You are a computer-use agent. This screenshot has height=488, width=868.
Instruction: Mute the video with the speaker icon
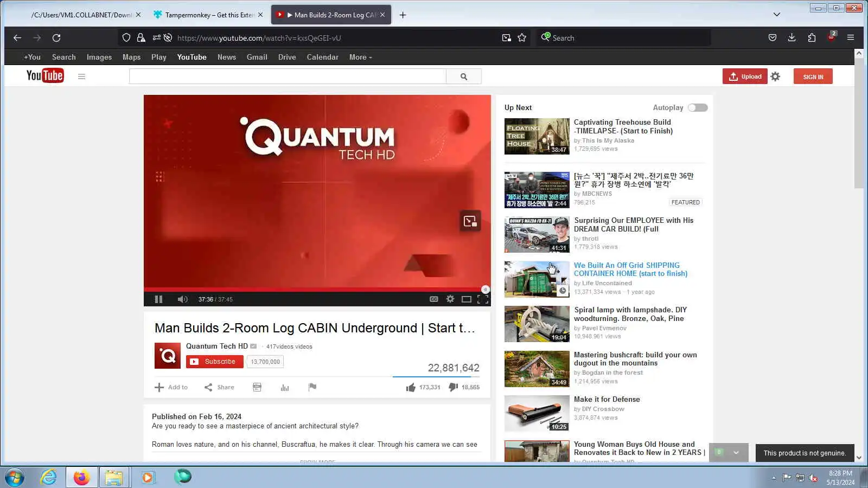pos(183,299)
